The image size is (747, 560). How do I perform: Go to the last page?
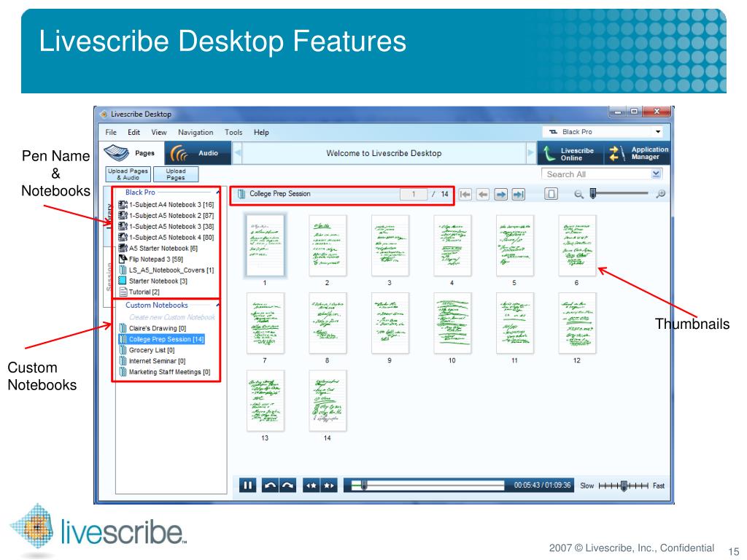click(x=519, y=194)
